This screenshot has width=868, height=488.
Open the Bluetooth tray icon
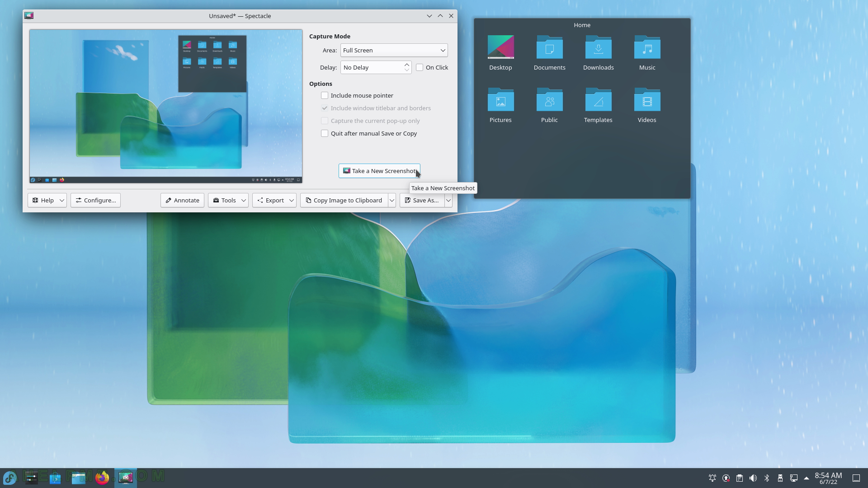tap(767, 478)
